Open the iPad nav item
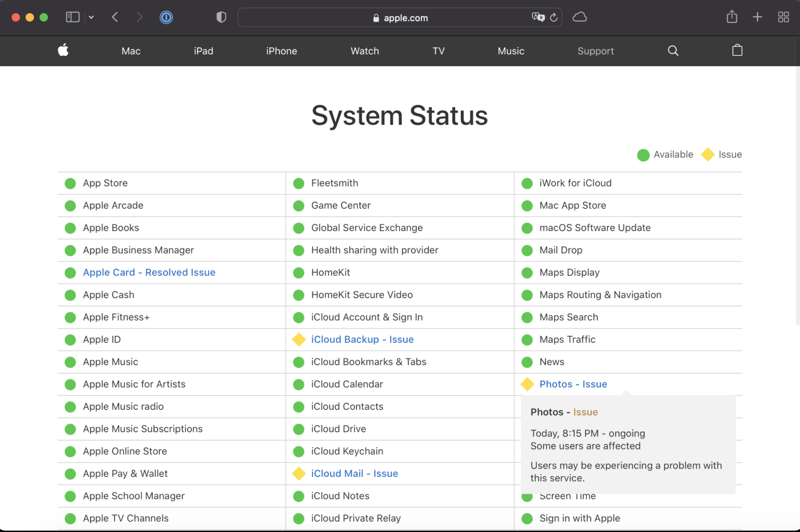 [x=204, y=51]
